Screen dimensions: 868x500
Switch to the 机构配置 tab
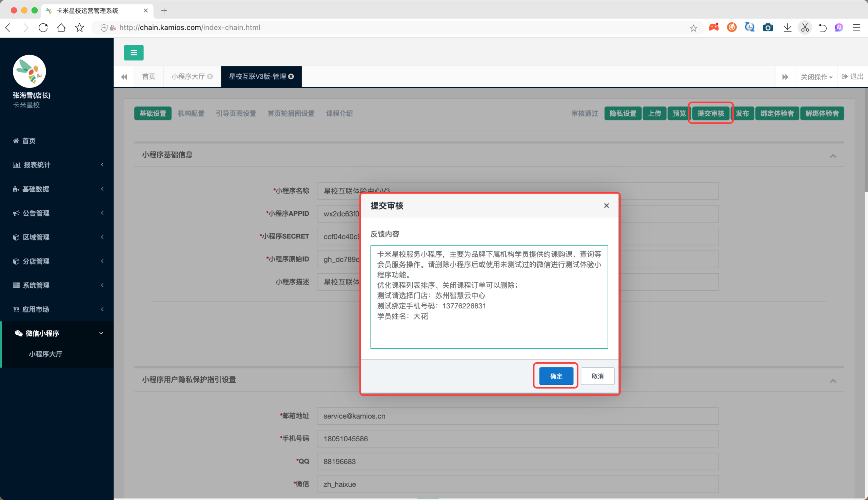coord(191,113)
